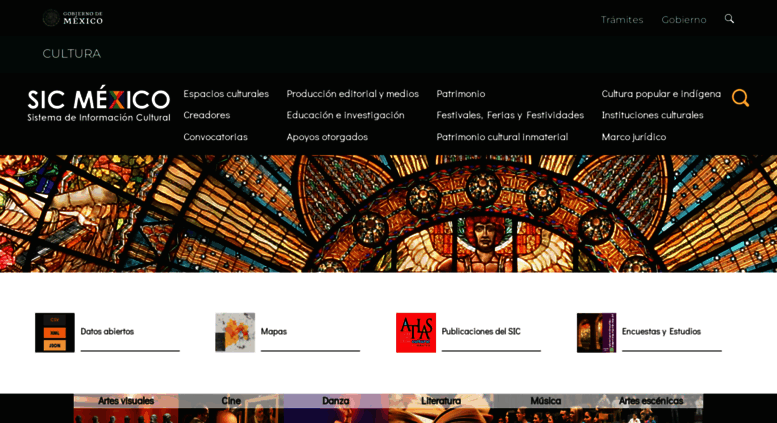Open Marco jurídico menu item
This screenshot has width=777, height=423.
pos(633,137)
